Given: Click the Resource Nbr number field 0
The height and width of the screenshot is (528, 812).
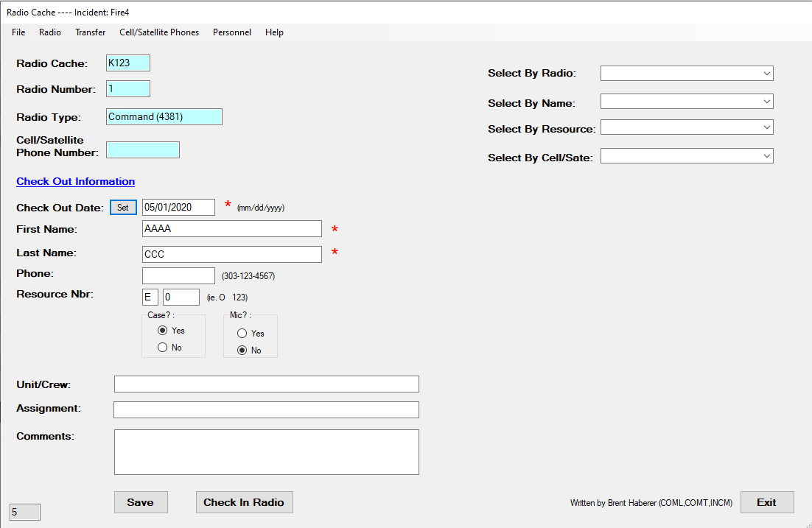Looking at the screenshot, I should 181,297.
